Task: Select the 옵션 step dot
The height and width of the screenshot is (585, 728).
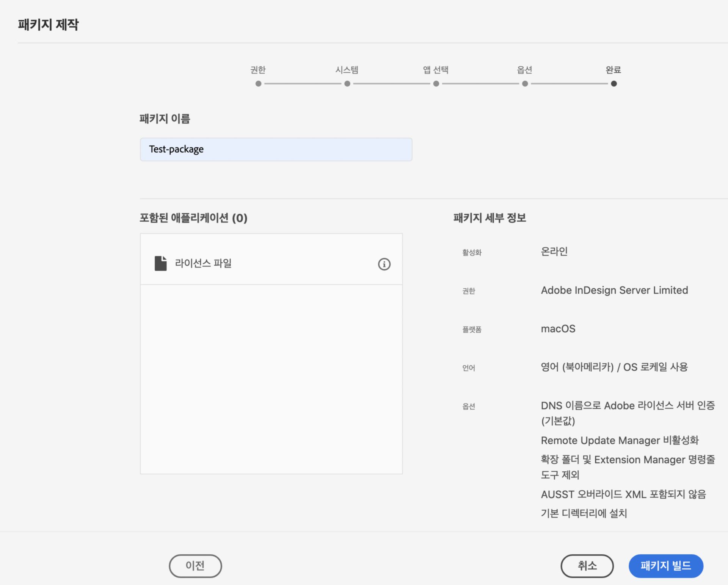Action: [x=525, y=84]
